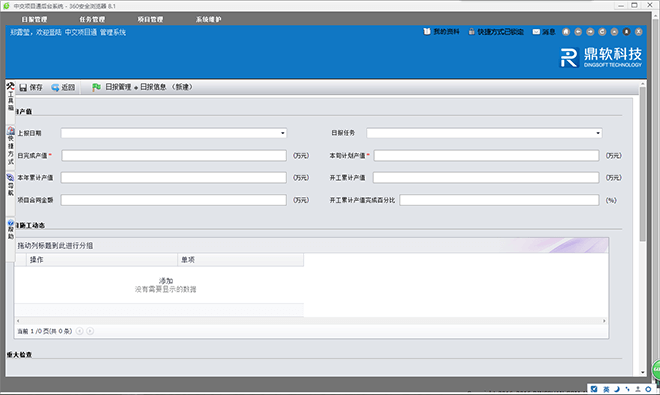Click the 没有需要显示的数据 empty grid text

coord(165,289)
